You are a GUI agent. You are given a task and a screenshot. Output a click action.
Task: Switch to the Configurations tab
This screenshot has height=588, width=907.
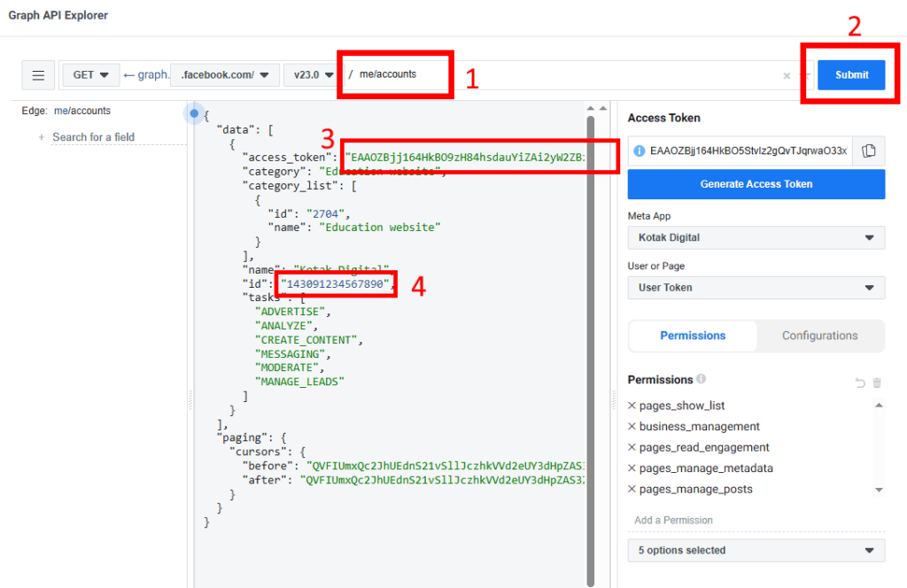[819, 336]
